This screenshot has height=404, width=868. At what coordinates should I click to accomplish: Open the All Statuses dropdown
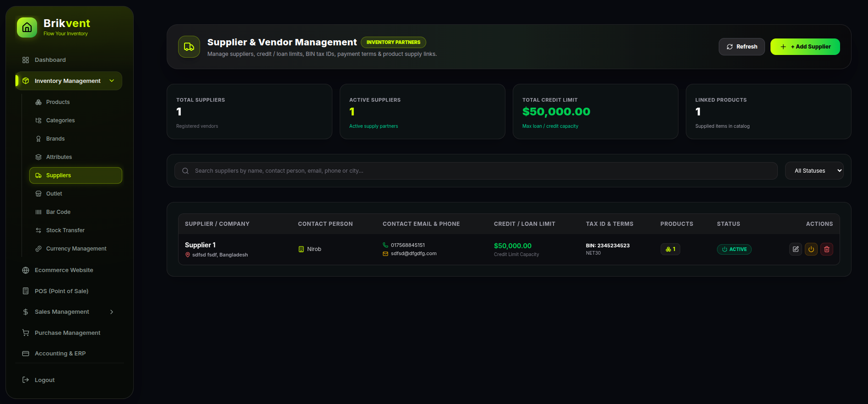814,171
